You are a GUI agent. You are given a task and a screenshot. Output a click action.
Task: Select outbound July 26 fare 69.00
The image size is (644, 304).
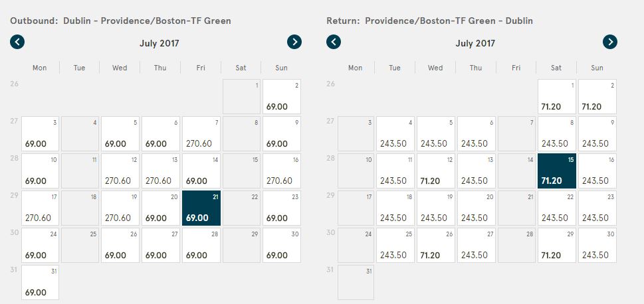click(120, 246)
